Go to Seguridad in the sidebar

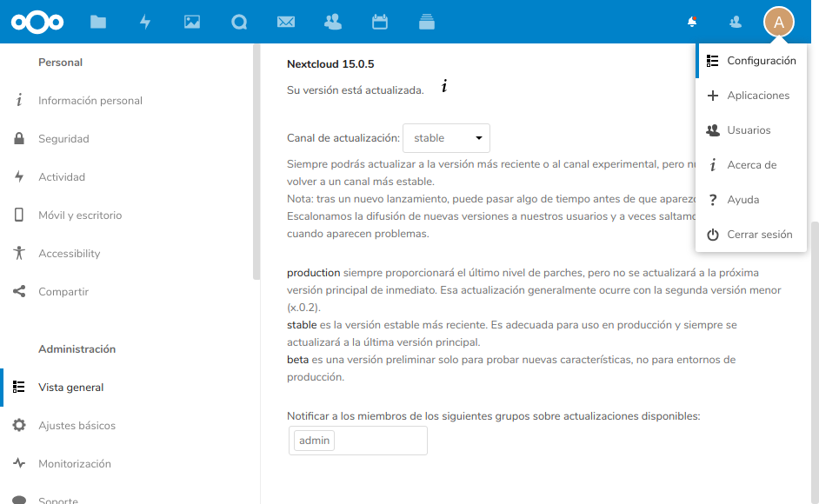(63, 139)
